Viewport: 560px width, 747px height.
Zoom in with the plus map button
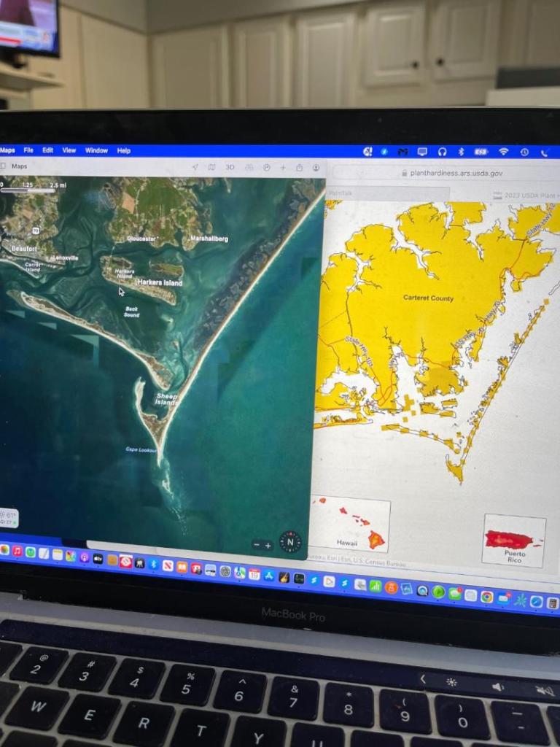click(x=268, y=546)
